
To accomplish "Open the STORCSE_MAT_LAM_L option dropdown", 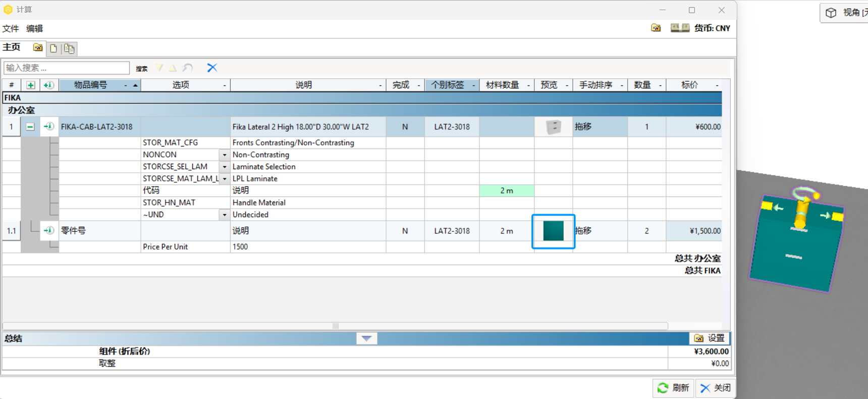I will click(x=225, y=179).
